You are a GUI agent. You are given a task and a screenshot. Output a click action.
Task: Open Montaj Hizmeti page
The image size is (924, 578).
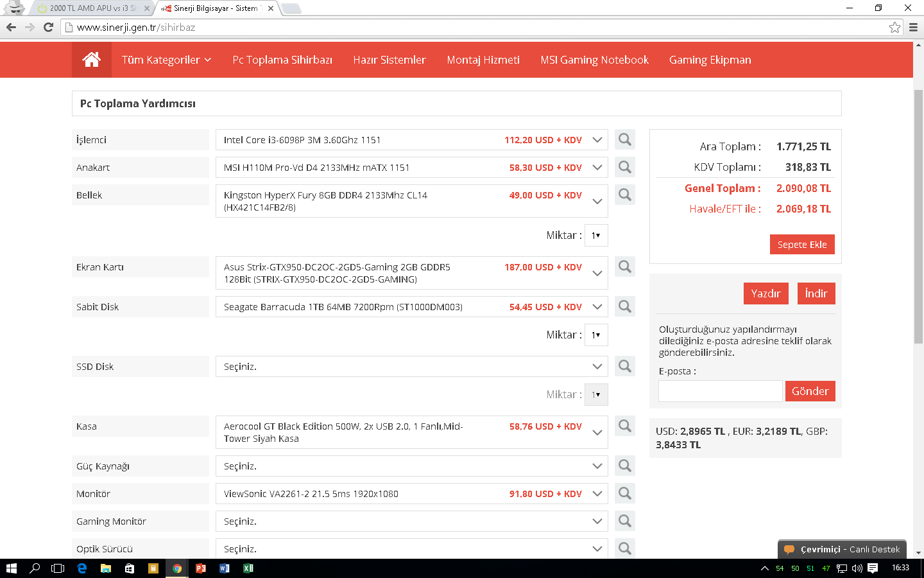[x=483, y=60]
